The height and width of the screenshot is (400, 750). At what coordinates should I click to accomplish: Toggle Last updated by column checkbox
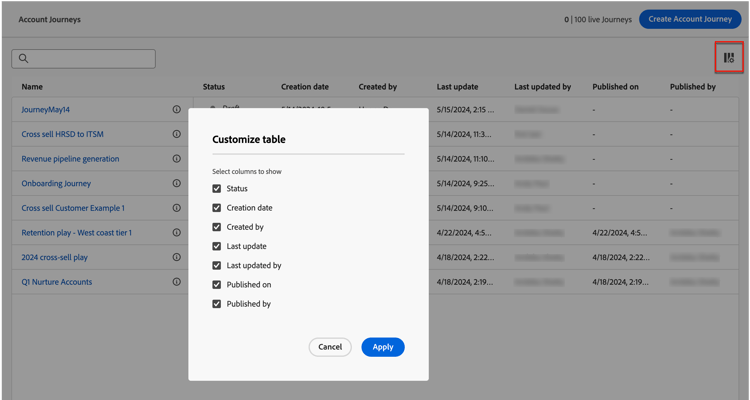pos(217,266)
